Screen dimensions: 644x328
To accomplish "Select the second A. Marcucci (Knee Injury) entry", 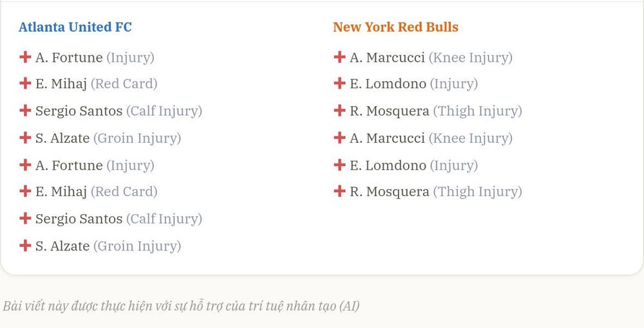I will click(x=423, y=138).
